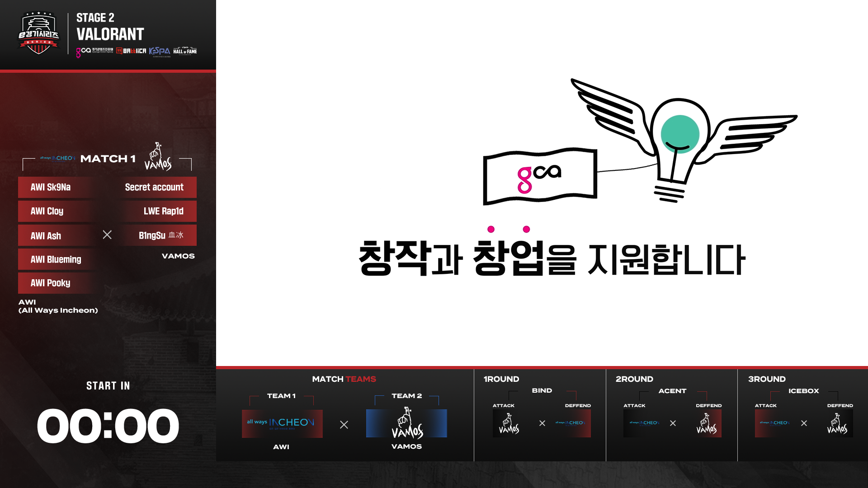Click the AWI (All Ways Incheon) label
This screenshot has height=488, width=868.
pyautogui.click(x=58, y=306)
